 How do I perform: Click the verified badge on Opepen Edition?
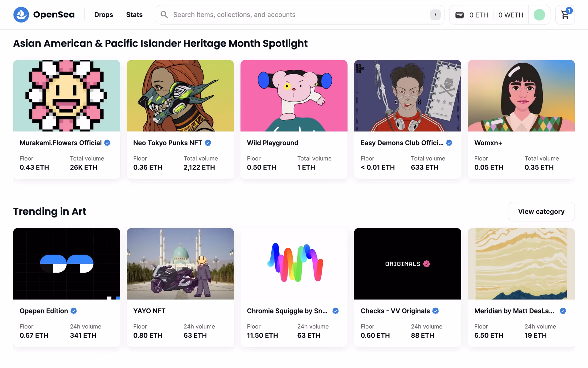pyautogui.click(x=73, y=311)
